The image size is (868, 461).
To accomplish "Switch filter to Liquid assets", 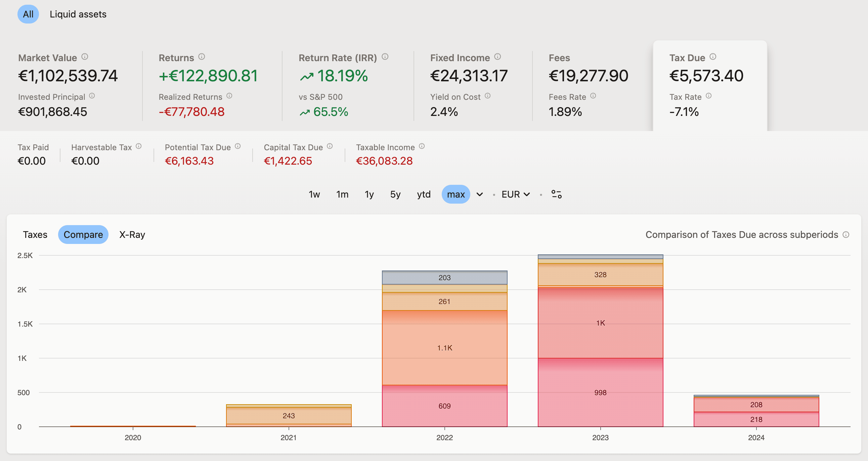I will click(x=78, y=14).
